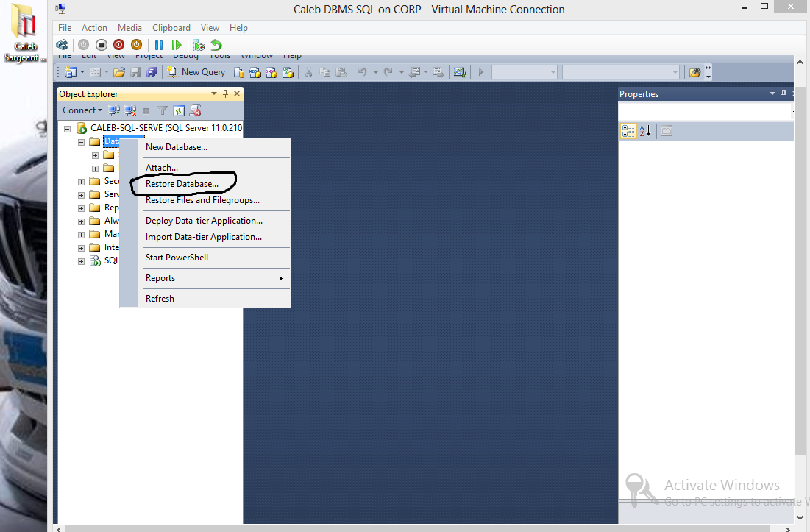Click the Navigate Forward icon
This screenshot has height=532, width=810.
(x=438, y=72)
